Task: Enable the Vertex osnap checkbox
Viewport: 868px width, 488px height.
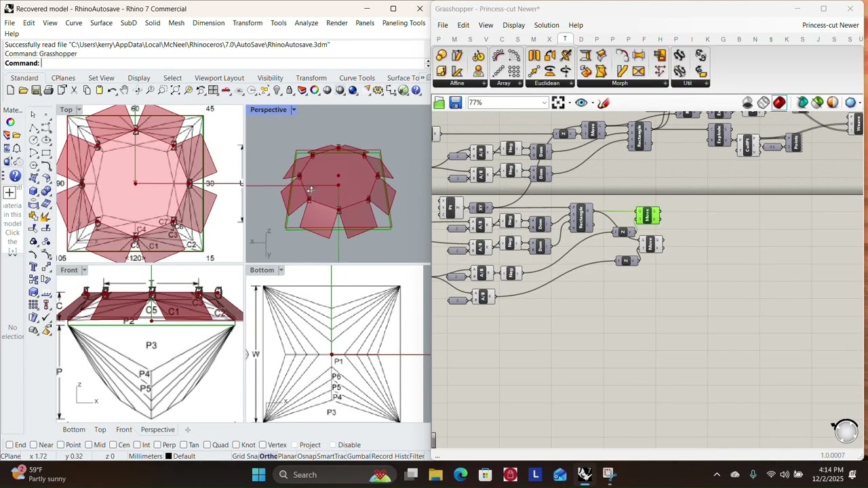Action: pyautogui.click(x=262, y=445)
